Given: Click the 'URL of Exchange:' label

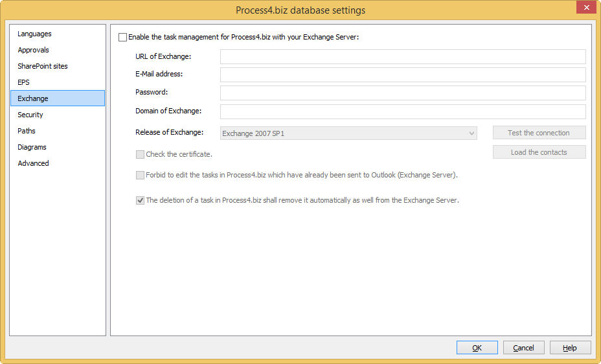Looking at the screenshot, I should pyautogui.click(x=163, y=56).
